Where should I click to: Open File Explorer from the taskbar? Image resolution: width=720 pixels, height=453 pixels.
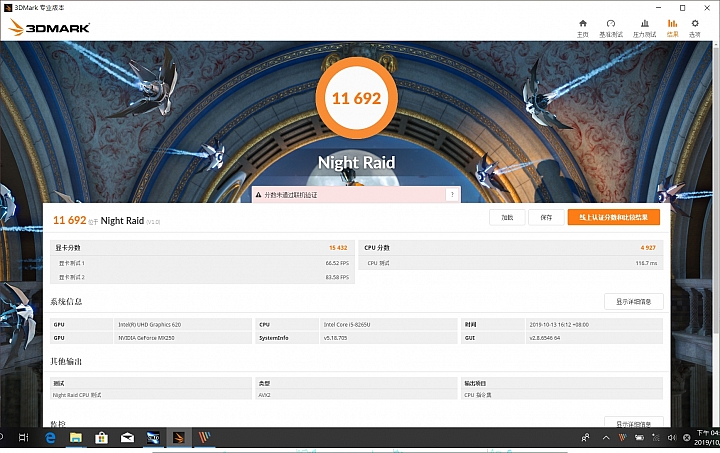point(76,438)
